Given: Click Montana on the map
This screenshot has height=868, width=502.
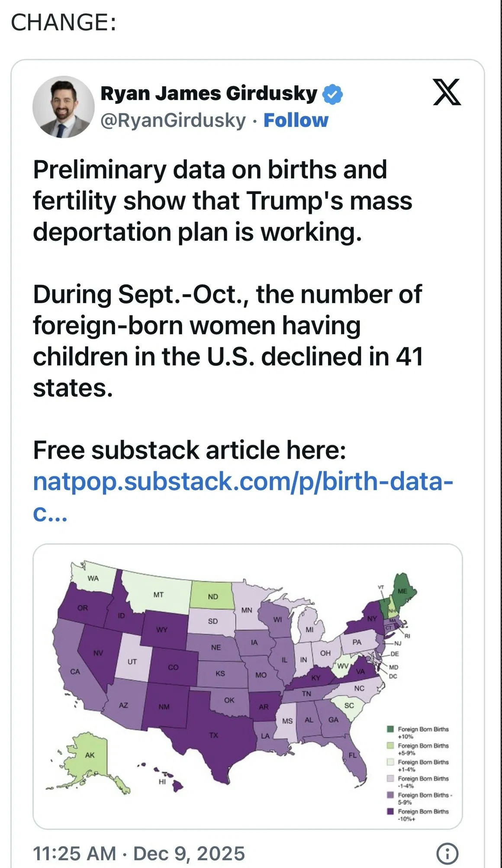Looking at the screenshot, I should click(x=158, y=594).
